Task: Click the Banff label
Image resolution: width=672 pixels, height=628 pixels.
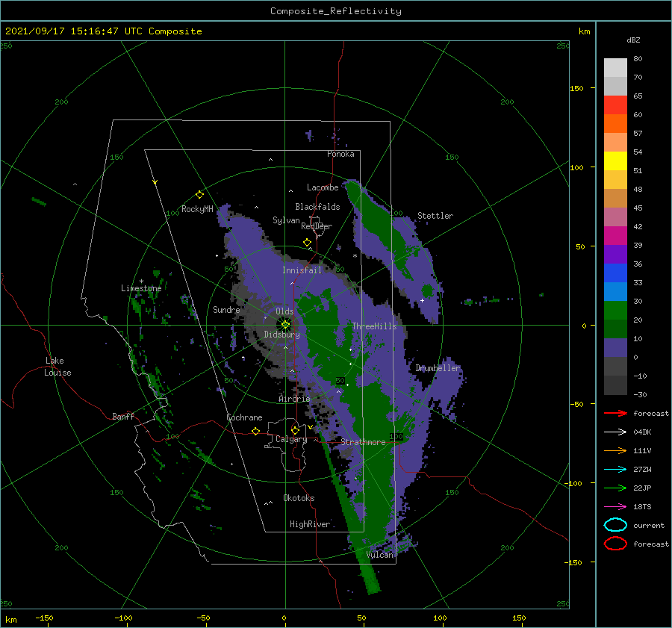Action: [x=123, y=416]
